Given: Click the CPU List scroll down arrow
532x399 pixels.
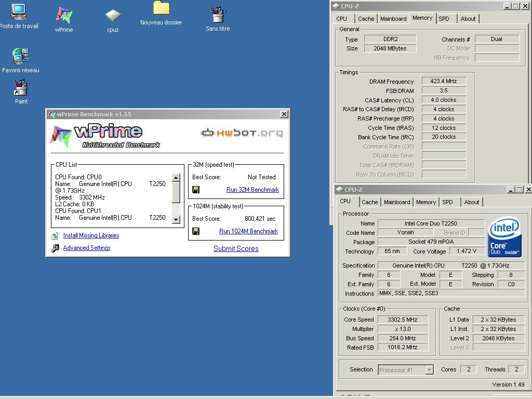Looking at the screenshot, I should [176, 220].
